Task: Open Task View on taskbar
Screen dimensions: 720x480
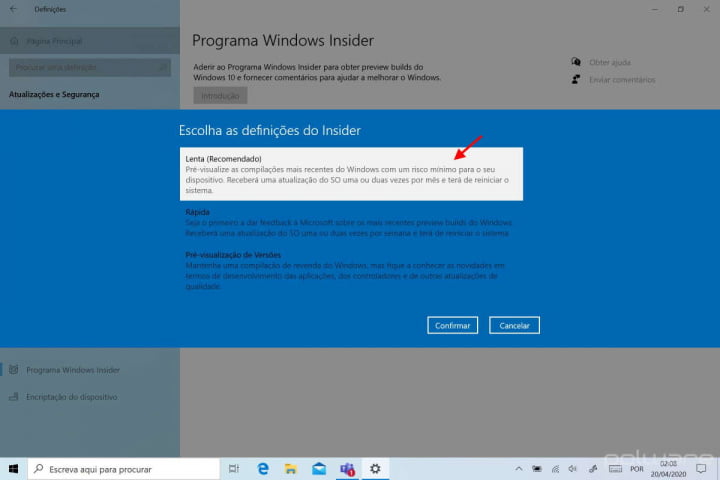Action: pyautogui.click(x=234, y=468)
